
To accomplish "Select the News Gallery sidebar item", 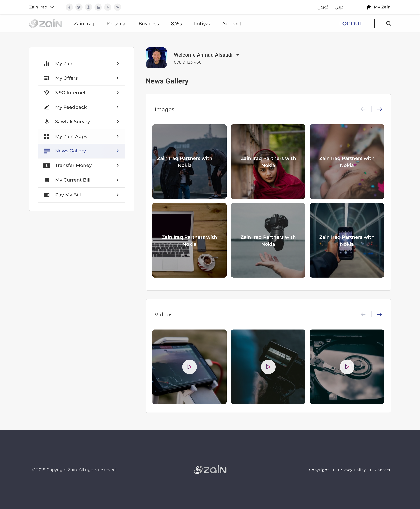I will click(82, 151).
